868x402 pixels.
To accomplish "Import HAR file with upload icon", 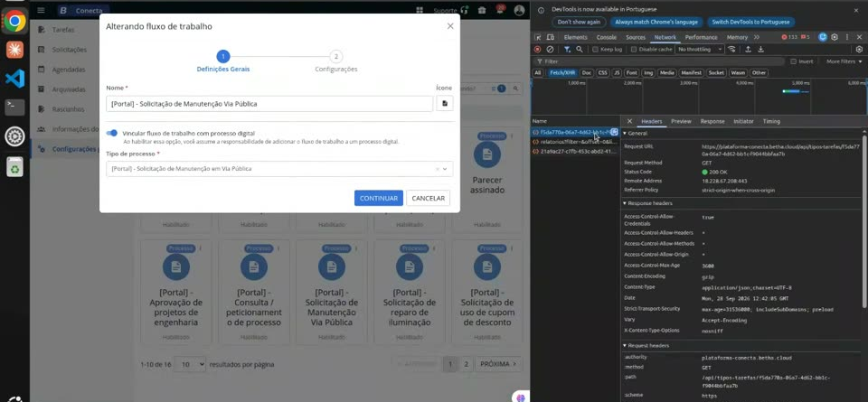I will coord(748,49).
